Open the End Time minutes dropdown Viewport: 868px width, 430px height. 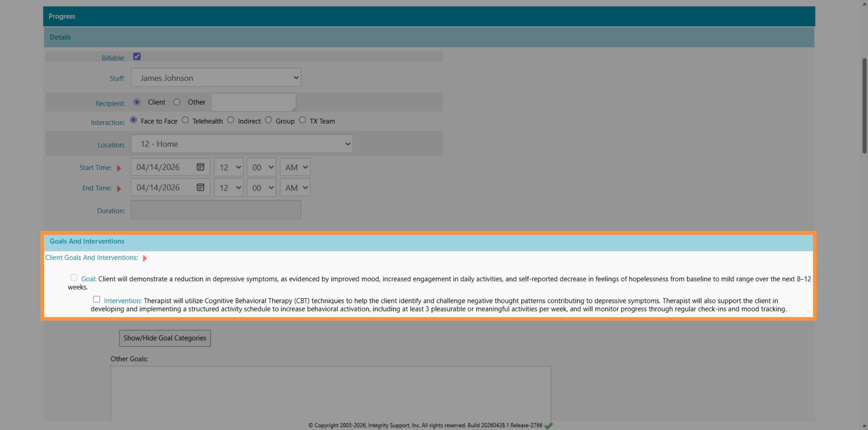(x=261, y=187)
